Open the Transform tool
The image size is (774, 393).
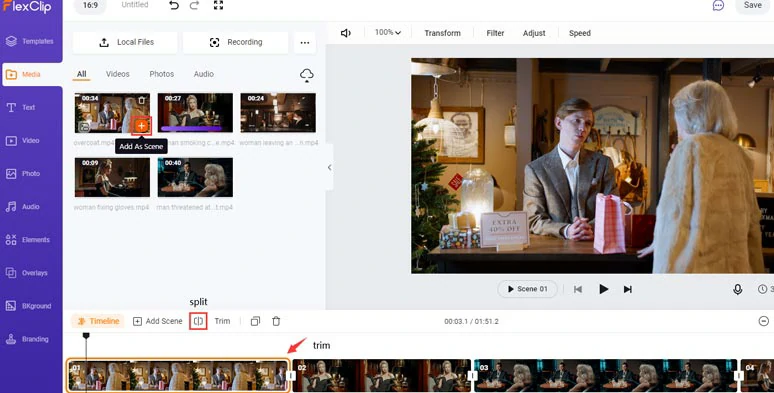coord(442,33)
